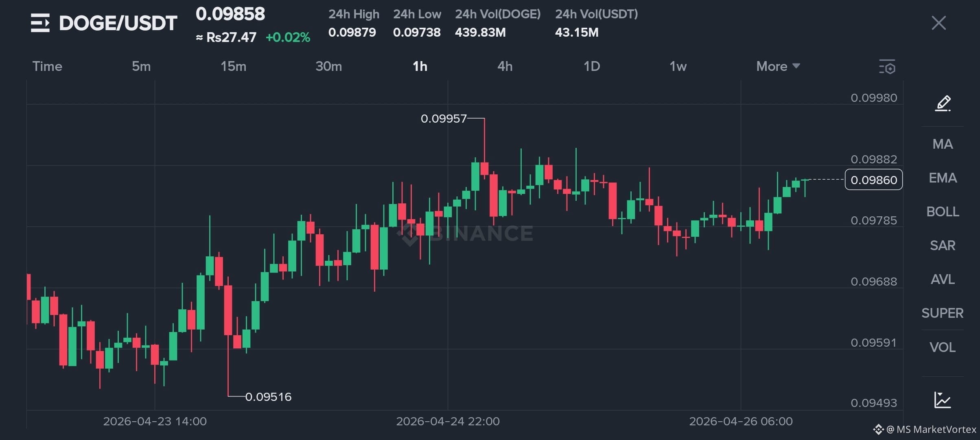Expand the More timeframes dropdown
This screenshot has width=980, height=440.
(778, 66)
